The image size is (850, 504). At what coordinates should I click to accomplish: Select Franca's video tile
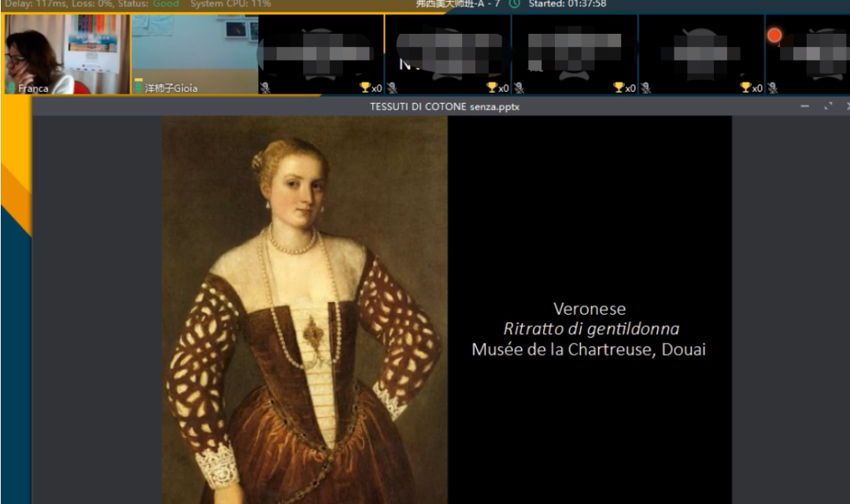click(x=68, y=54)
